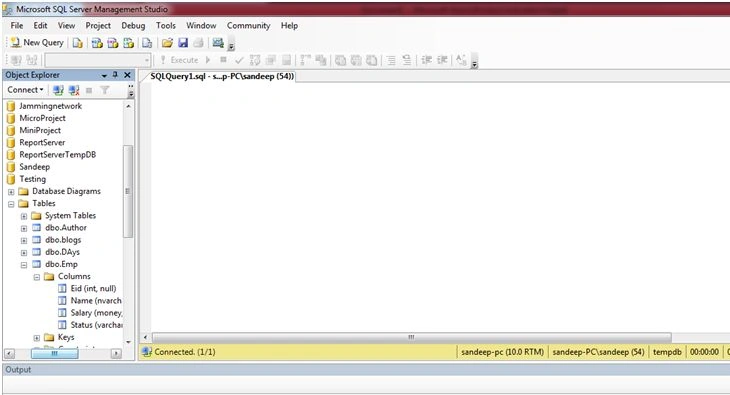Select the Name nvarchar column
Viewport: 730px width, 395px height.
(x=96, y=300)
